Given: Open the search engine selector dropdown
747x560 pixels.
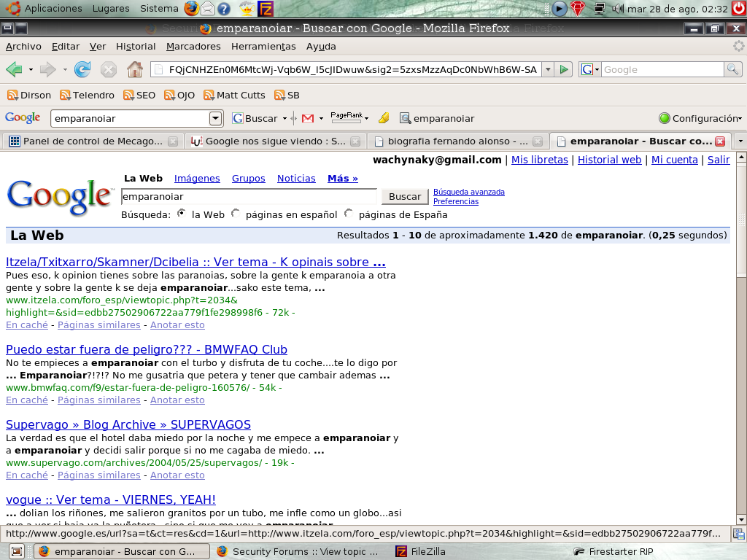Looking at the screenshot, I should 589,69.
